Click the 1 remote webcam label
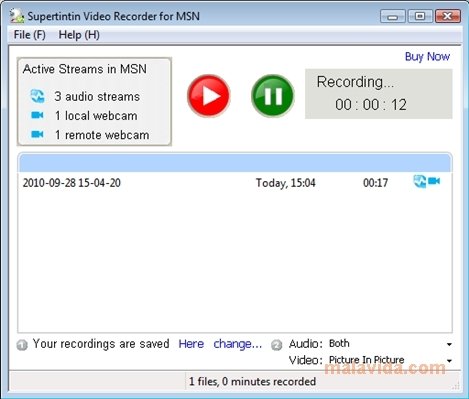Viewport: 469px width, 399px height. [x=102, y=135]
